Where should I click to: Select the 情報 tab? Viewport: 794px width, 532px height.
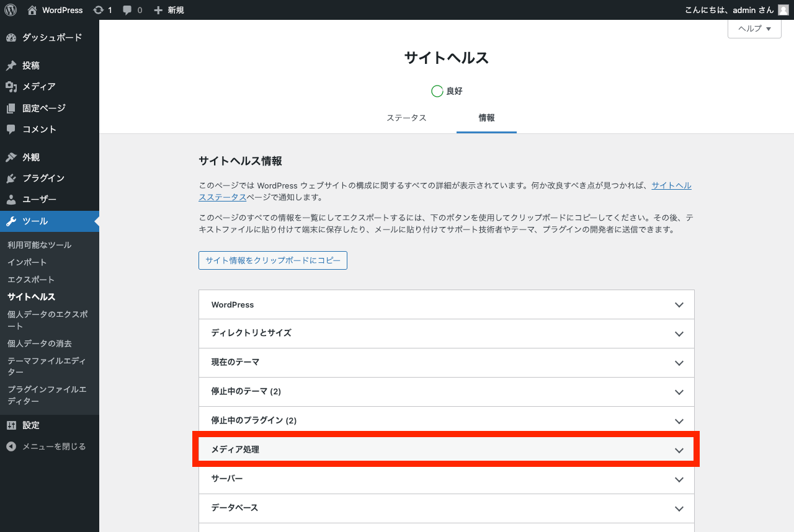486,118
